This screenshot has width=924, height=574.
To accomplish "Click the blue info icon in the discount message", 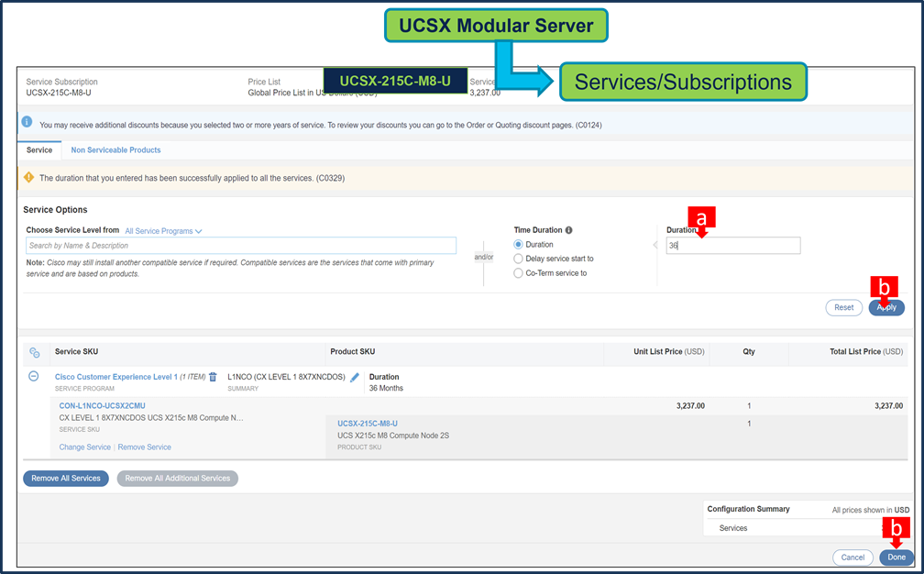I will tap(27, 122).
